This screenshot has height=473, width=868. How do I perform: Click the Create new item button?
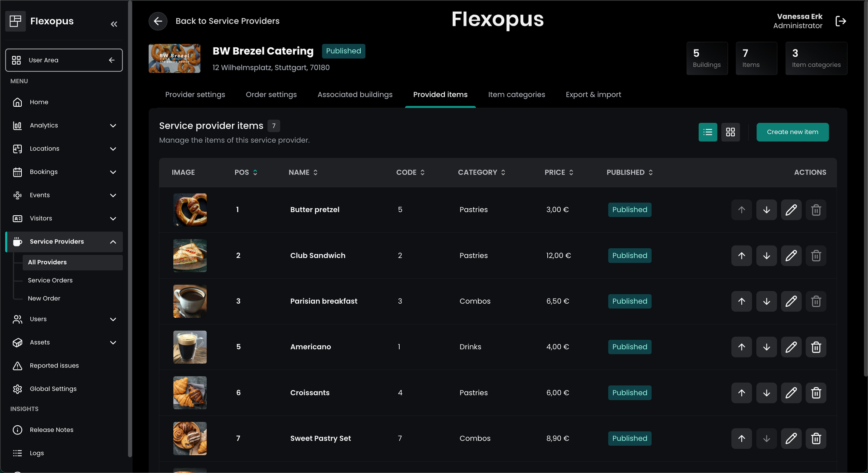pyautogui.click(x=792, y=132)
